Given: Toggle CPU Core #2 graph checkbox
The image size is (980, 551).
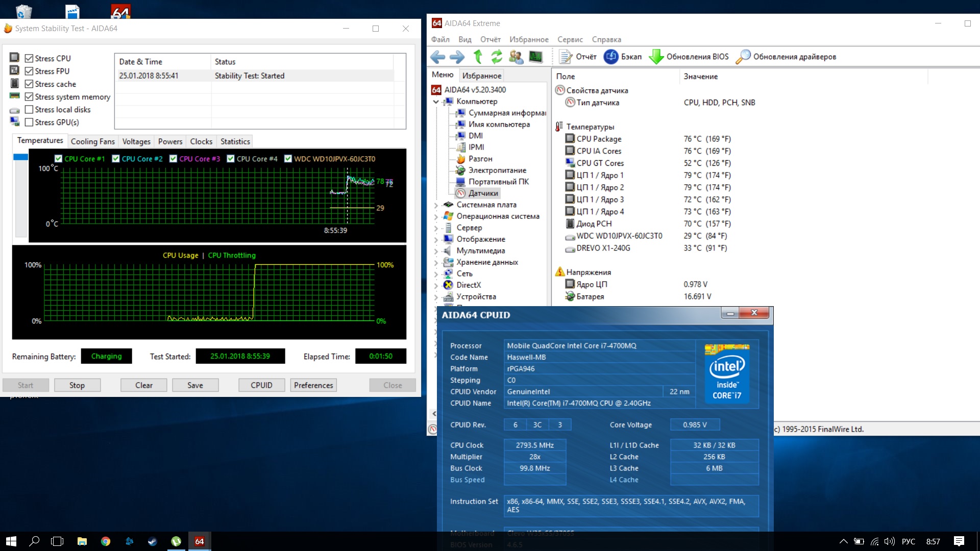Looking at the screenshot, I should [116, 159].
